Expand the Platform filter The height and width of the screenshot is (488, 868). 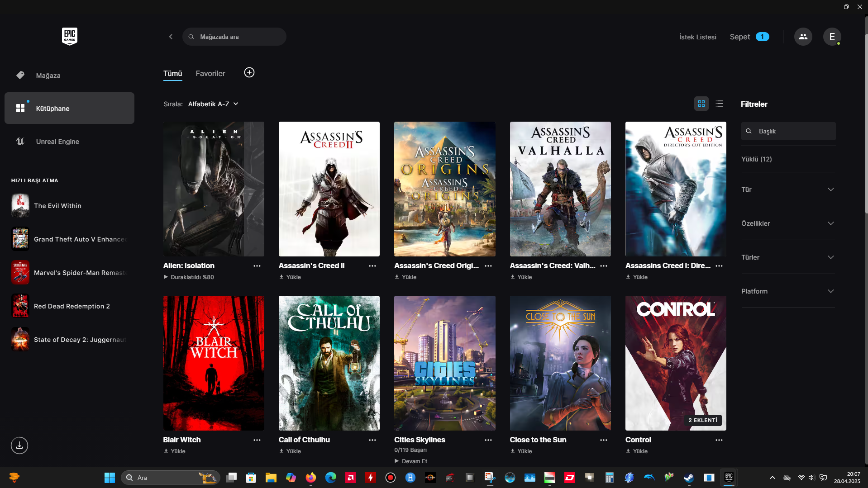pyautogui.click(x=787, y=291)
